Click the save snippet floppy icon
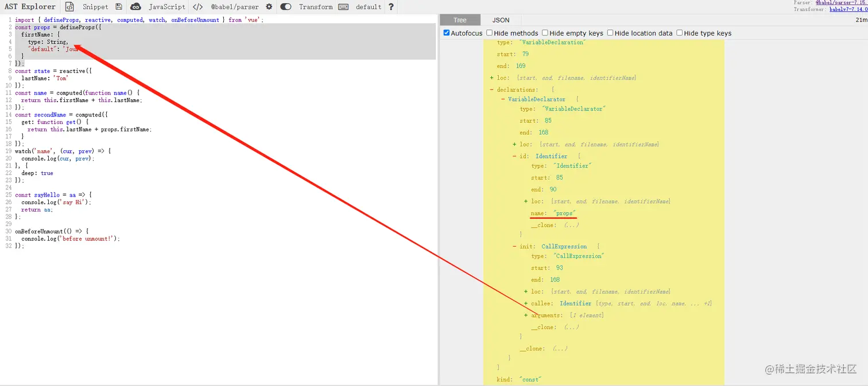 [x=119, y=7]
